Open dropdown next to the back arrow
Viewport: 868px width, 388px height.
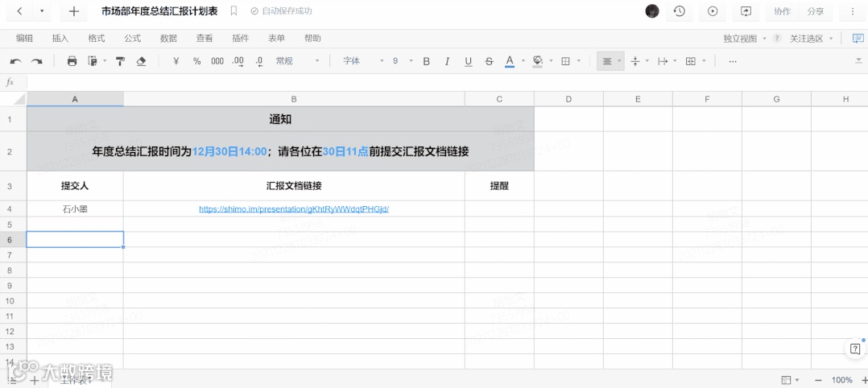pos(42,11)
